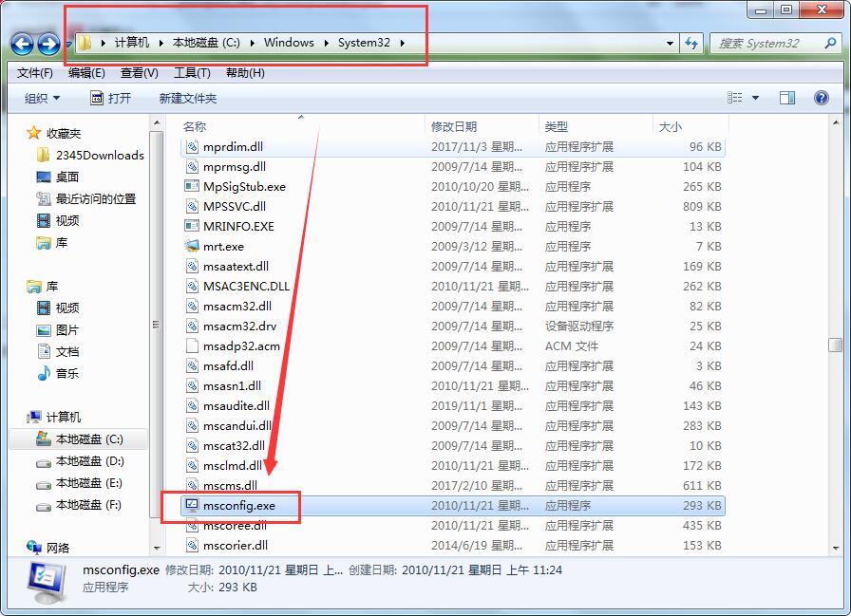
Task: Open the Help question mark button
Action: pyautogui.click(x=822, y=98)
